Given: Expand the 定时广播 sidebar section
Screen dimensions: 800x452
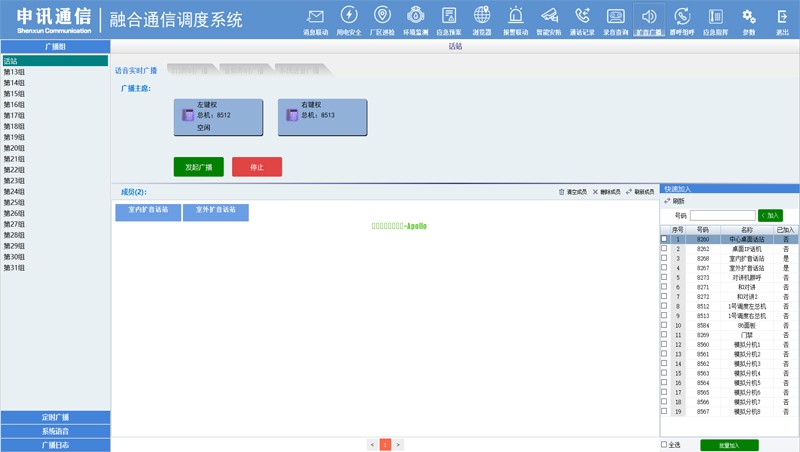Looking at the screenshot, I should (x=55, y=417).
